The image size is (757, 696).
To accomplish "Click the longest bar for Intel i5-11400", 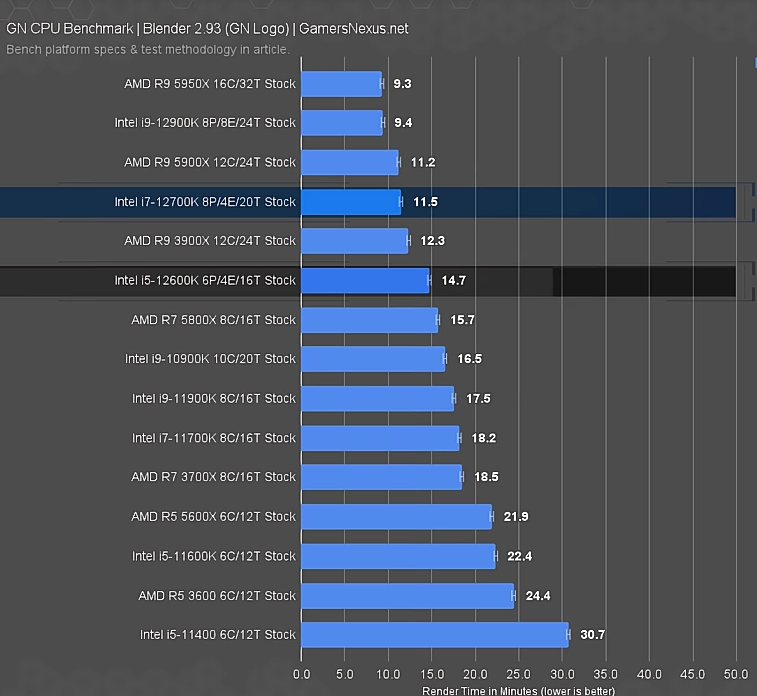I will coord(435,635).
